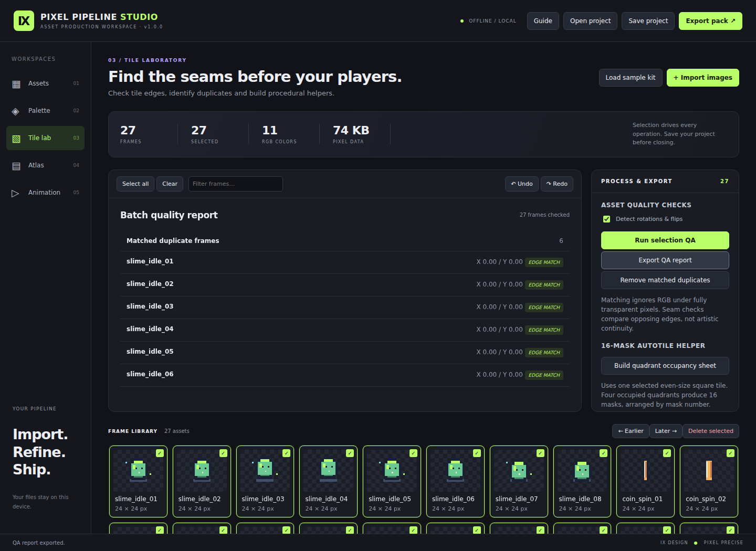
Task: Click the Atlas sheet icon
Action: pos(16,166)
